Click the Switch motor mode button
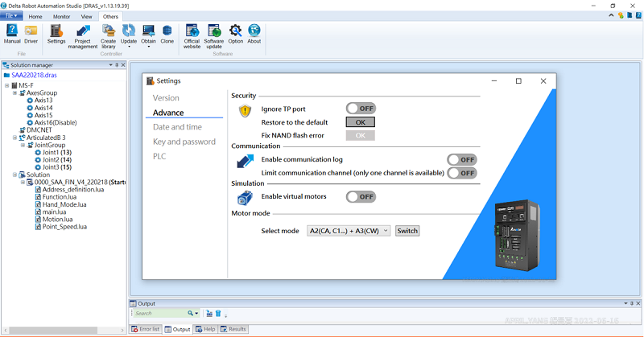 (407, 231)
